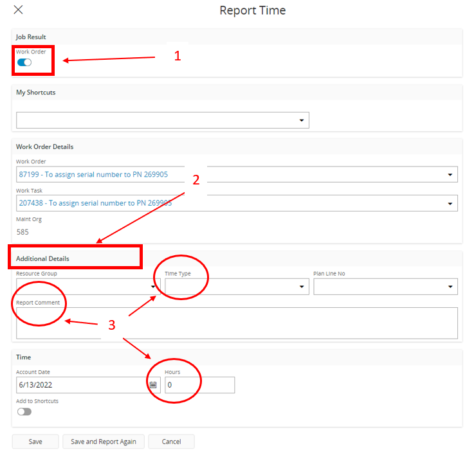This screenshot has height=457, width=476.
Task: Expand the Work Task dropdown showing 207438
Action: click(x=237, y=203)
